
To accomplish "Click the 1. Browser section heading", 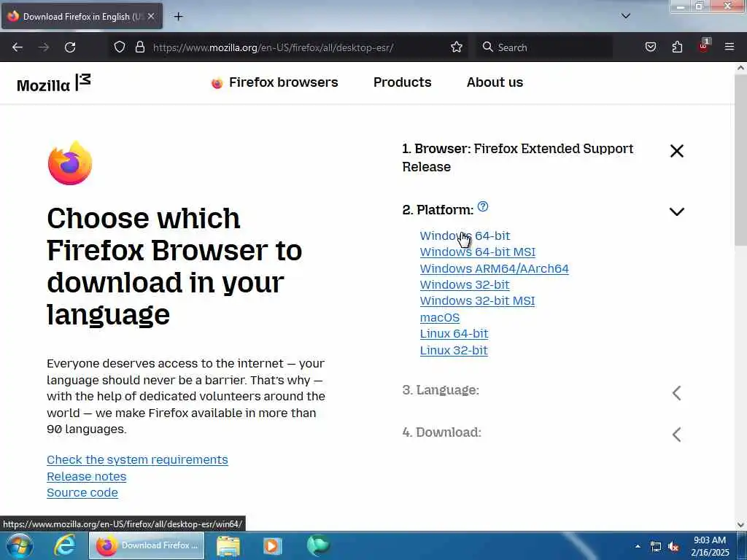I will point(518,157).
